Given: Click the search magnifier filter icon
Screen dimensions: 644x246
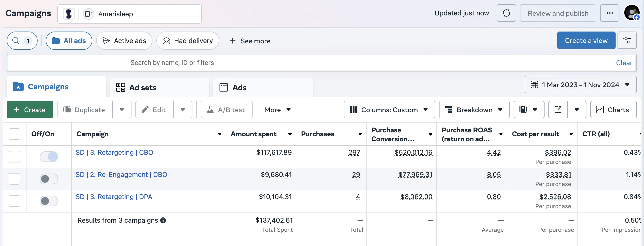Looking at the screenshot, I should tap(16, 41).
